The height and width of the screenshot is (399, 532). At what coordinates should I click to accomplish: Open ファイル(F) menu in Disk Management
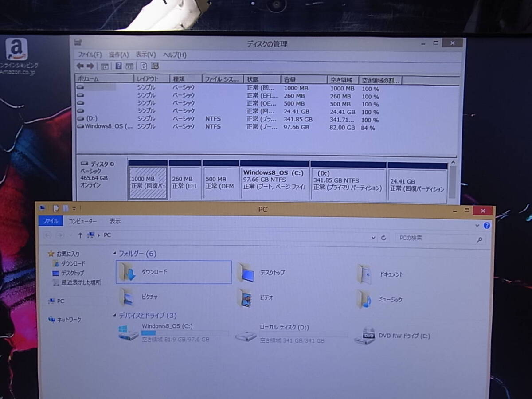coord(90,55)
